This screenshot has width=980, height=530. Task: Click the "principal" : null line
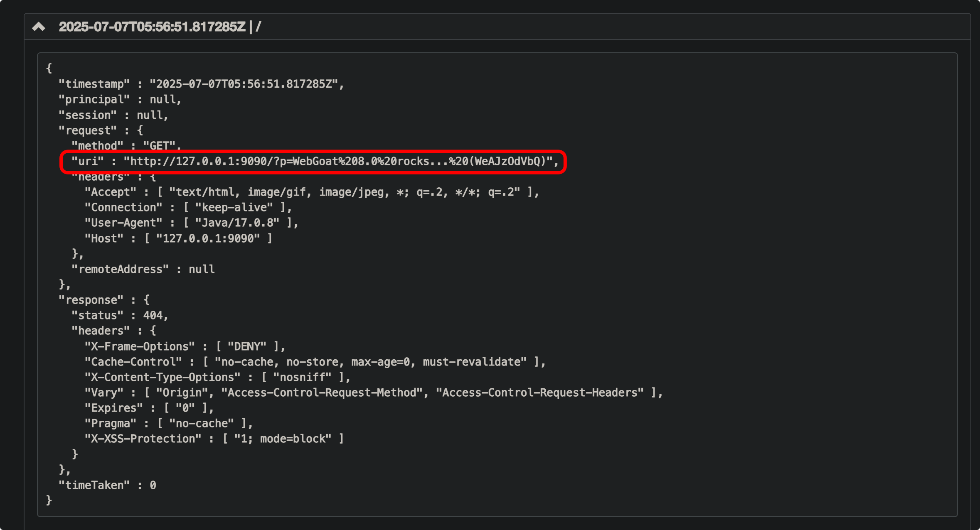120,100
